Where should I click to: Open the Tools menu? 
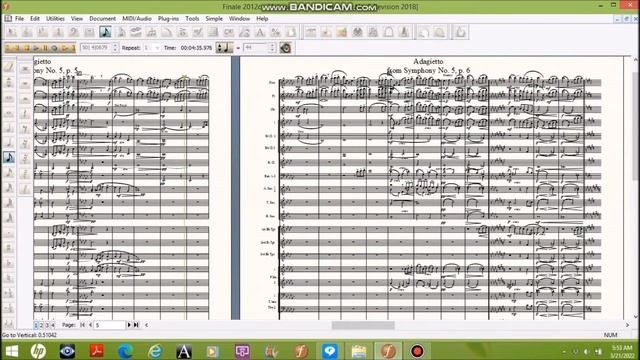click(192, 18)
